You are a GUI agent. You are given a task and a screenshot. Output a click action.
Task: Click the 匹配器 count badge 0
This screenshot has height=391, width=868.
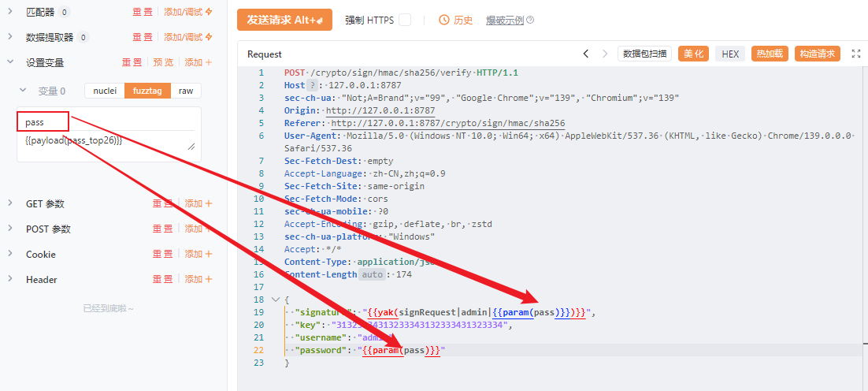point(64,12)
